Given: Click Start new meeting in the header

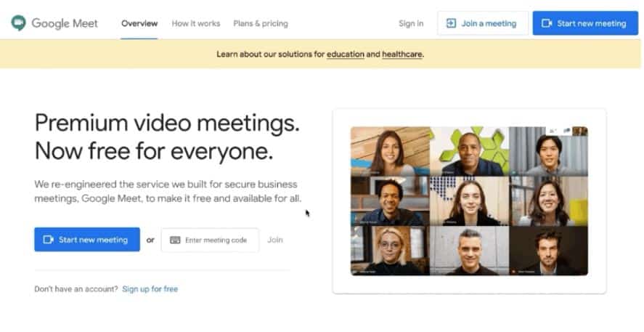Looking at the screenshot, I should (x=585, y=23).
